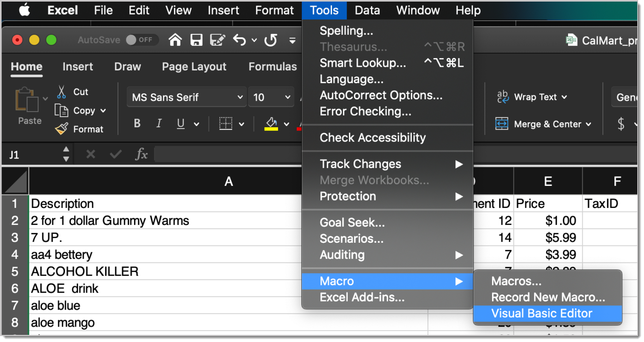
Task: Click the Undo arrow icon
Action: tap(239, 40)
